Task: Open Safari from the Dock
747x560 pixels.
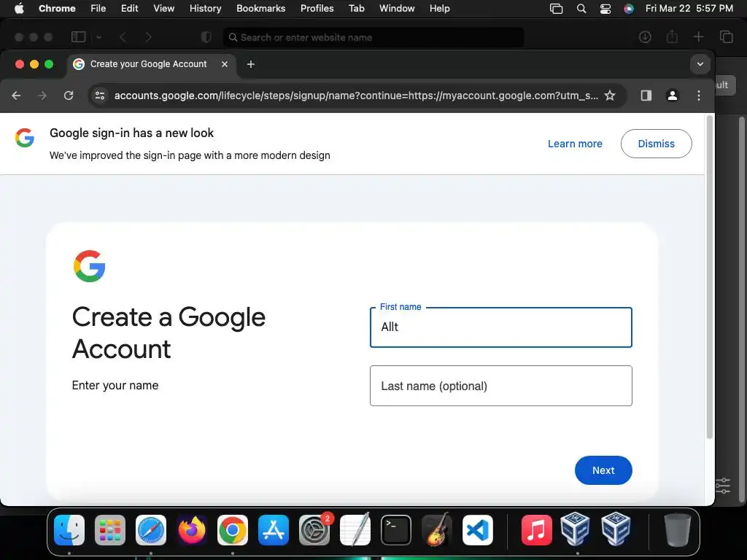Action: (151, 530)
